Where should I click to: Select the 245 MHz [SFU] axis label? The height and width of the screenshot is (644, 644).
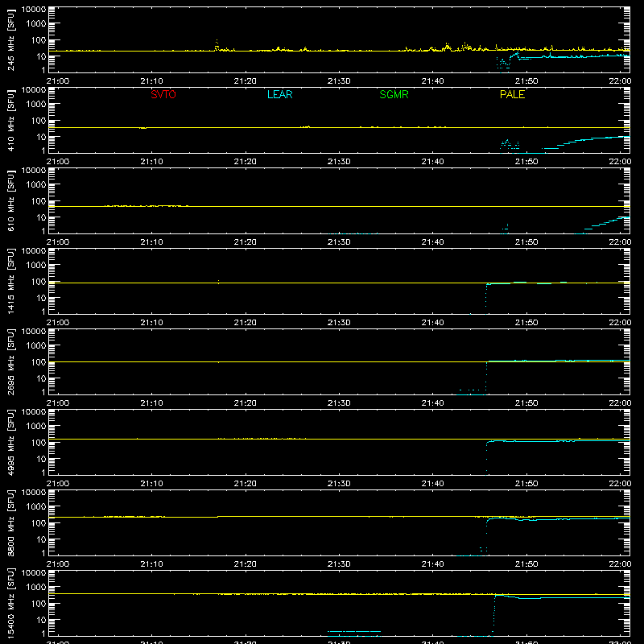(x=10, y=39)
